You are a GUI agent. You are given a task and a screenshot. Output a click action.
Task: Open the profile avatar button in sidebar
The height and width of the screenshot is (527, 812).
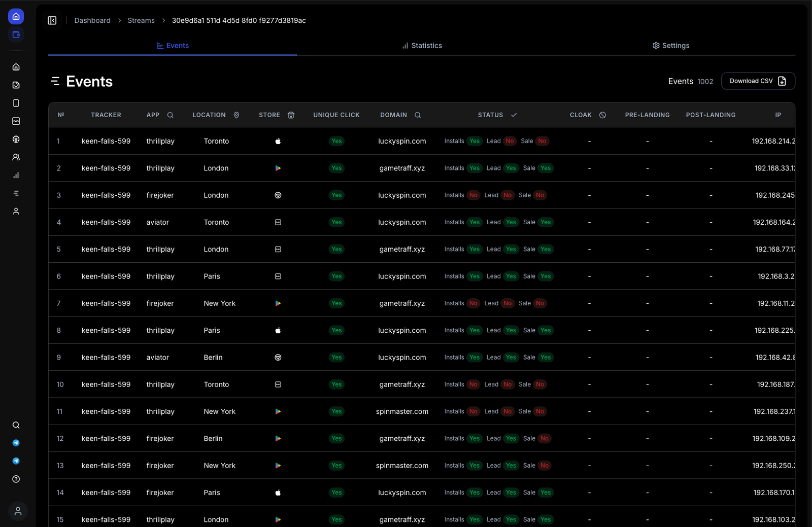pos(18,511)
